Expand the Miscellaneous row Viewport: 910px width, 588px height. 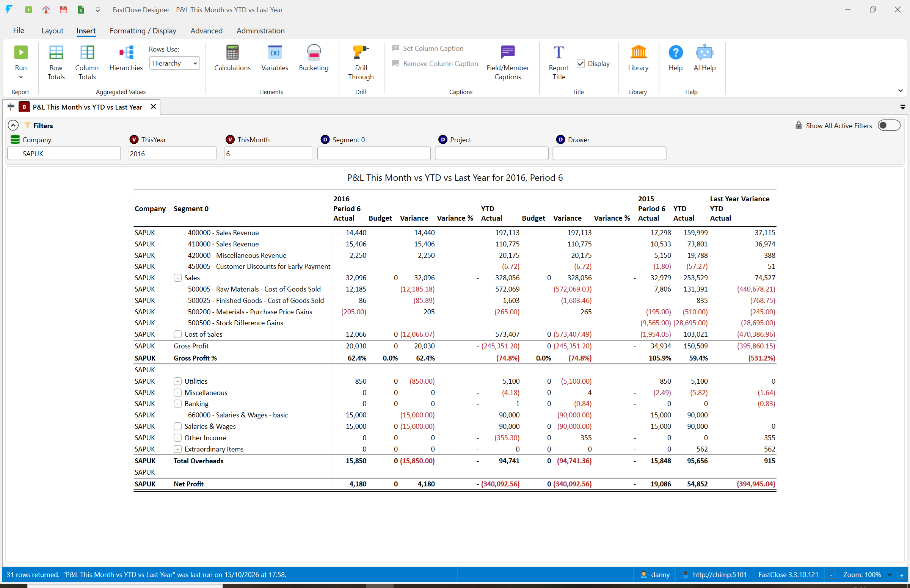pyautogui.click(x=177, y=392)
